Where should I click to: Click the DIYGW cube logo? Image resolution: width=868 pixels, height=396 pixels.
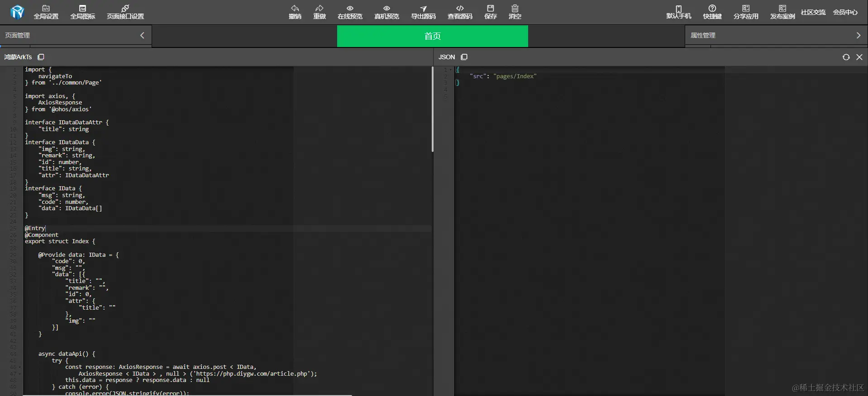pyautogui.click(x=17, y=12)
